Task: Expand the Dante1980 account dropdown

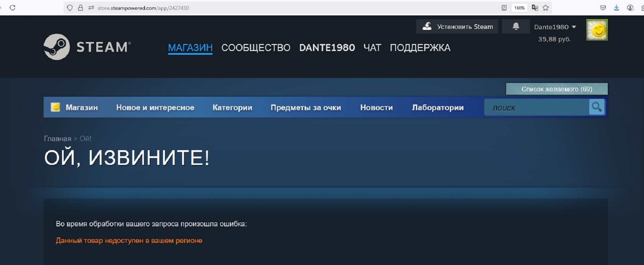Action: (x=555, y=27)
